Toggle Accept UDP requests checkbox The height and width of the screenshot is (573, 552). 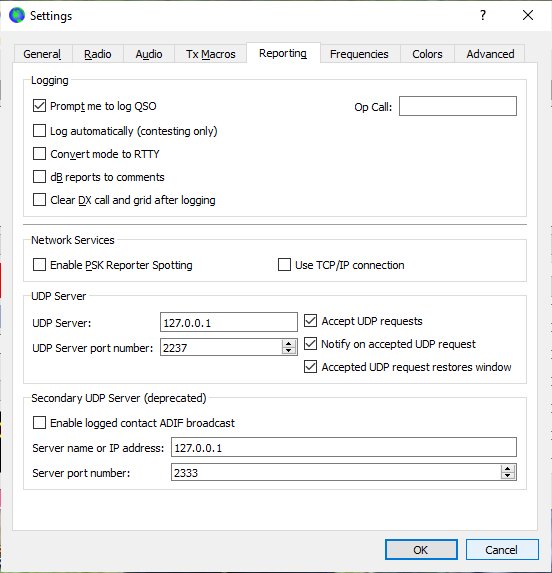311,321
